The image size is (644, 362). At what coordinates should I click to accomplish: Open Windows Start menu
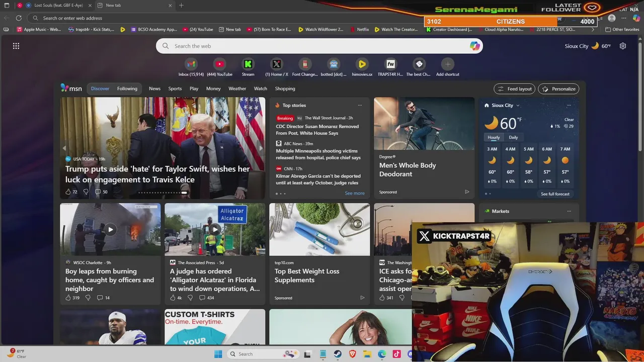coord(218,354)
